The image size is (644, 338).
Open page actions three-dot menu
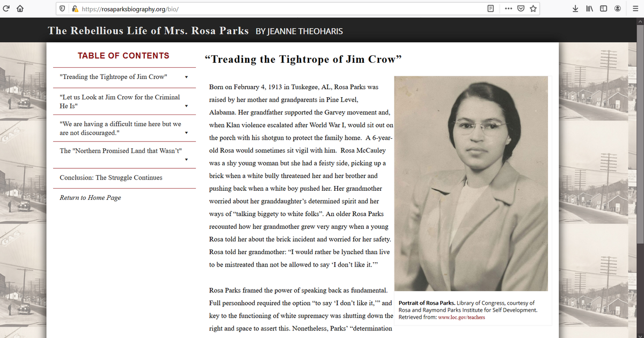pyautogui.click(x=507, y=9)
